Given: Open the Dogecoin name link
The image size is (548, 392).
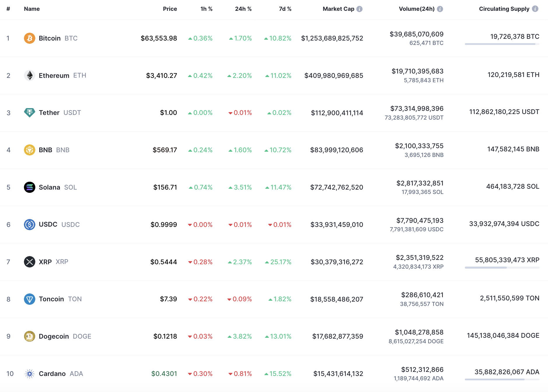Looking at the screenshot, I should [x=54, y=336].
